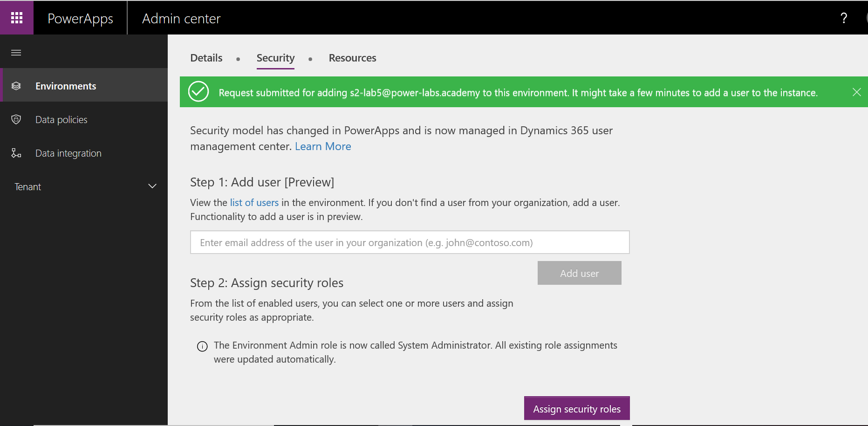Dismiss the green success notification
The width and height of the screenshot is (868, 426).
click(x=856, y=92)
